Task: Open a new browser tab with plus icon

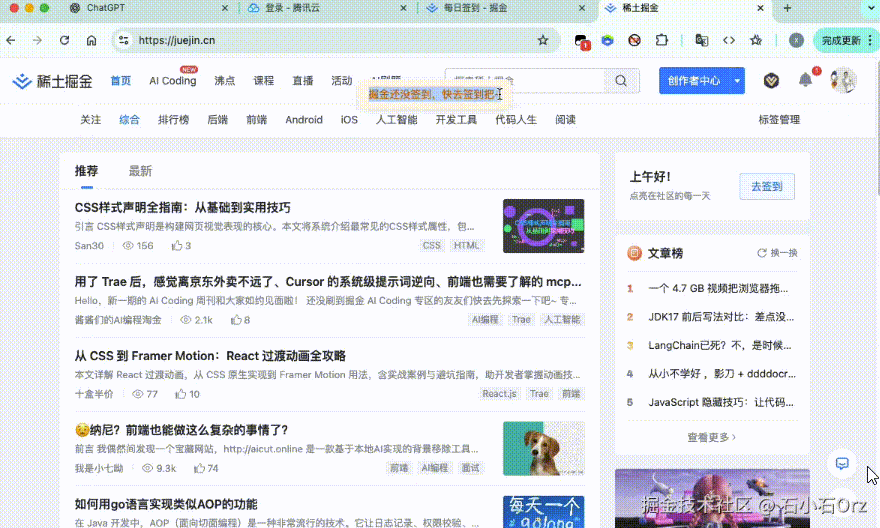Action: click(x=787, y=8)
